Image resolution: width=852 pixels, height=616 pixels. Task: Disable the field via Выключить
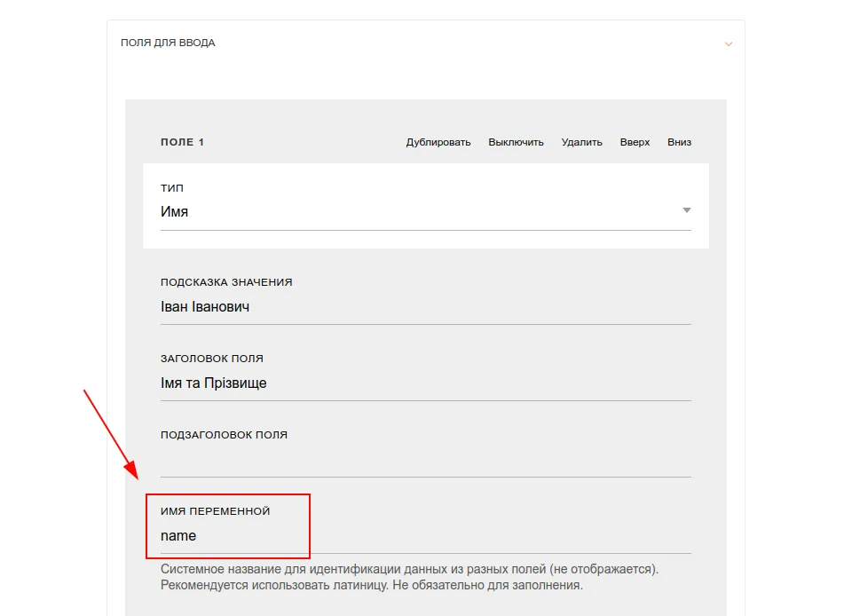click(x=516, y=142)
